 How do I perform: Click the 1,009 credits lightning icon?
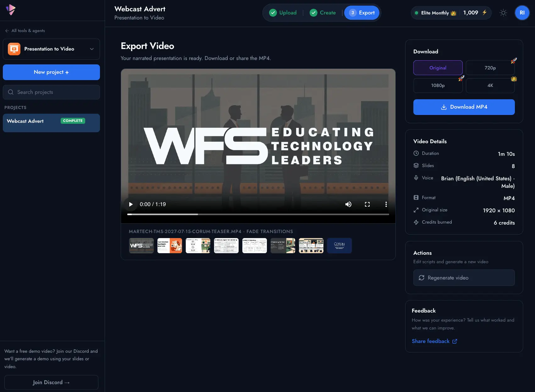click(484, 13)
